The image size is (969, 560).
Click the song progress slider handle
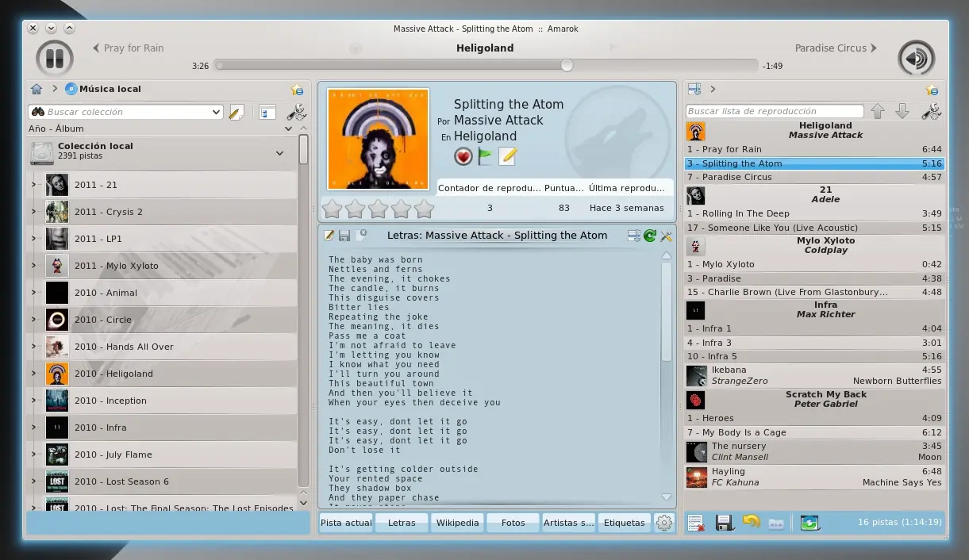pos(567,65)
